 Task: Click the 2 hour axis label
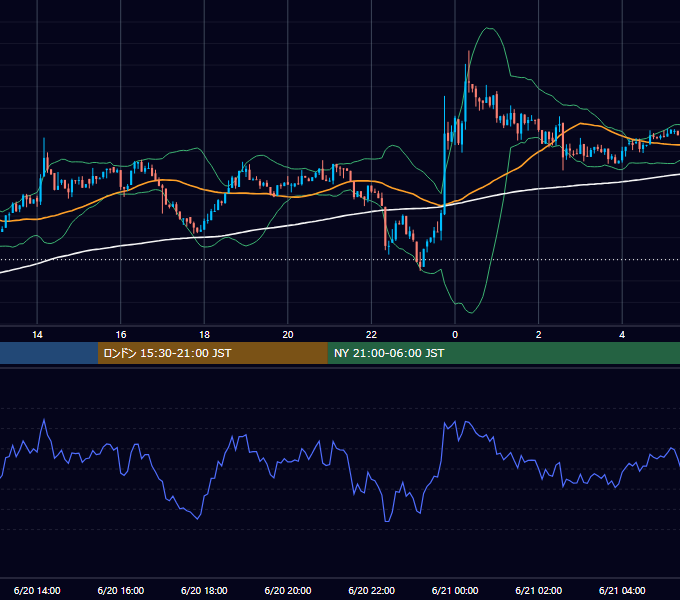(x=539, y=335)
